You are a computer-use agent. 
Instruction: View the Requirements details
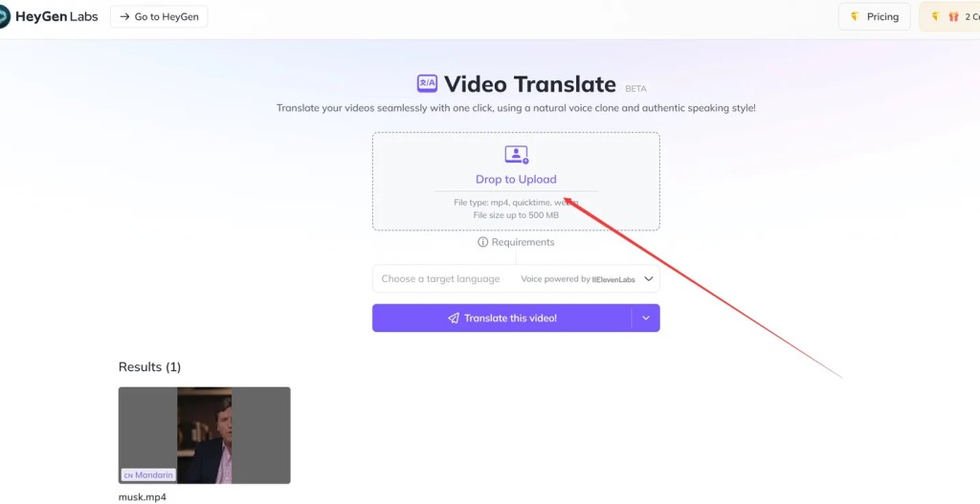pos(516,242)
